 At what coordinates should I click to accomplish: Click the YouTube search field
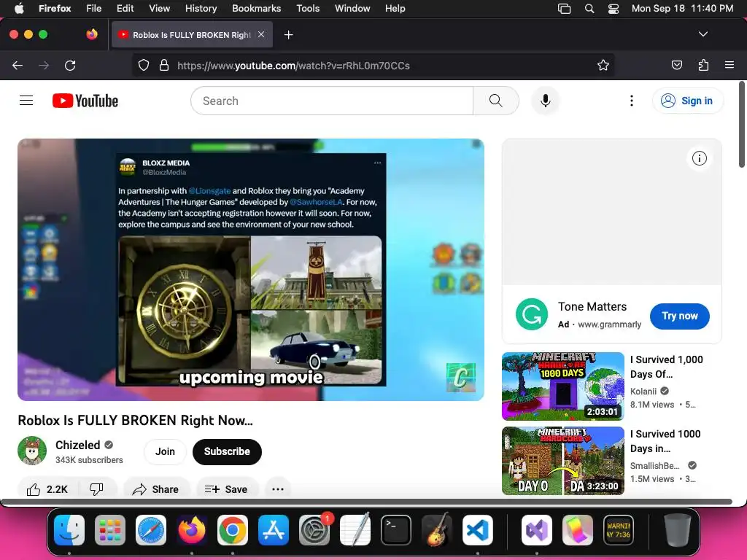(332, 101)
